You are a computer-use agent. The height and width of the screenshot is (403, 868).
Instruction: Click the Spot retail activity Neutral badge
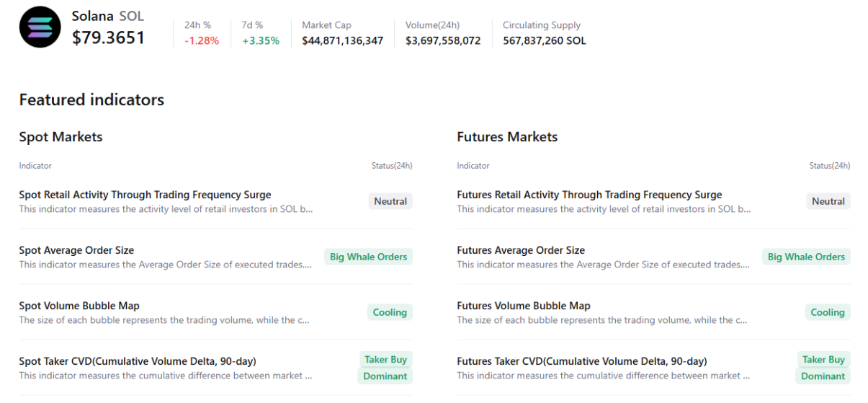click(x=390, y=201)
